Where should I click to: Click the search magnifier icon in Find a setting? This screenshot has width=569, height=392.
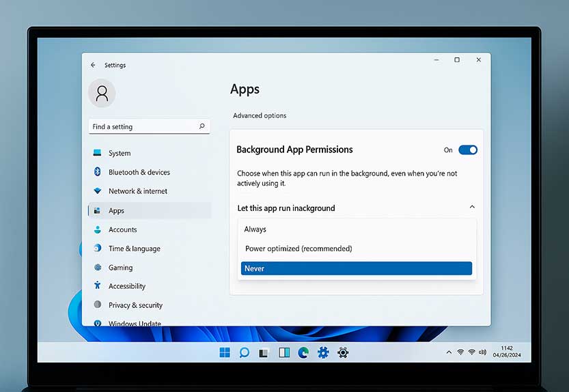tap(202, 126)
